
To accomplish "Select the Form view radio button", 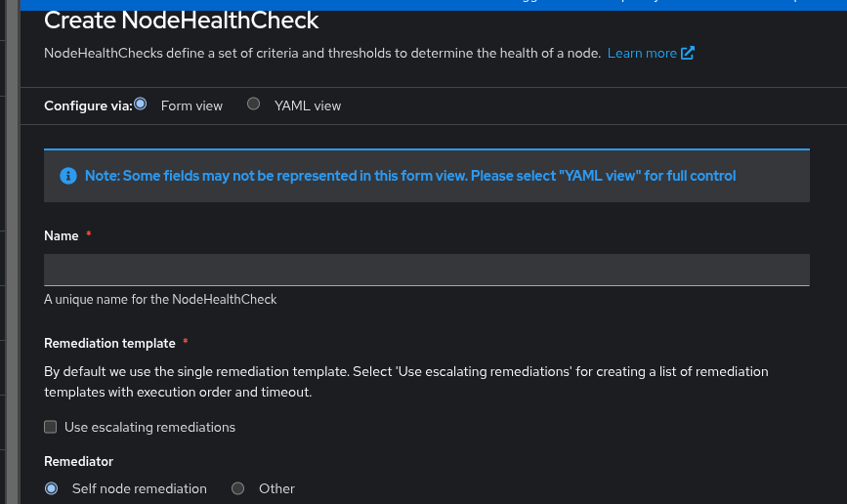I will (x=141, y=105).
